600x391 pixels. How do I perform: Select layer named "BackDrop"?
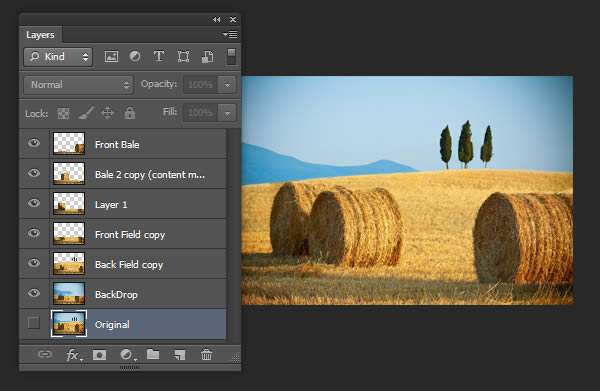116,295
